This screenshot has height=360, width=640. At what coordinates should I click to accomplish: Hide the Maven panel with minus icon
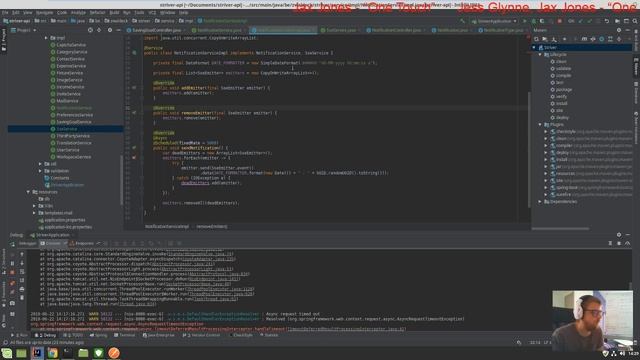(x=628, y=30)
